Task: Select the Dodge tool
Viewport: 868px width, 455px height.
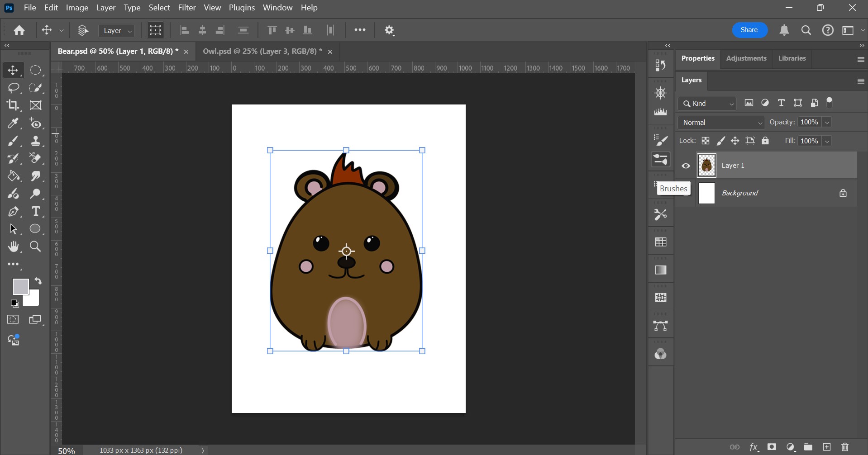Action: (35, 194)
